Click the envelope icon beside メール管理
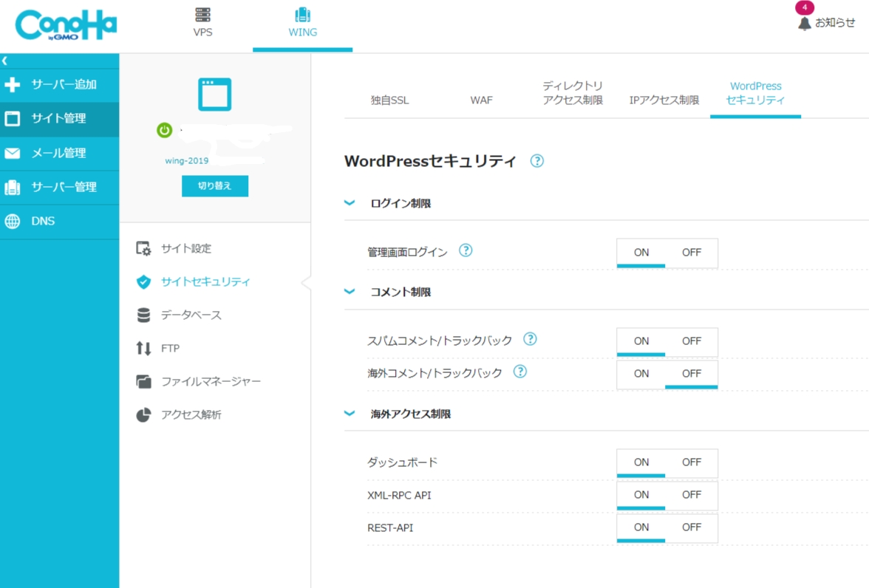Screen dimensions: 869x588 [12, 153]
